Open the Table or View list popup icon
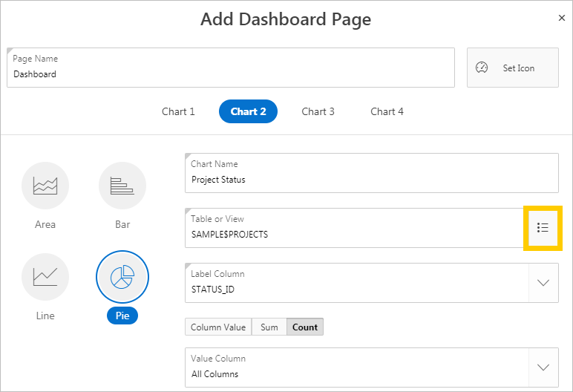The width and height of the screenshot is (573, 392). [x=543, y=228]
